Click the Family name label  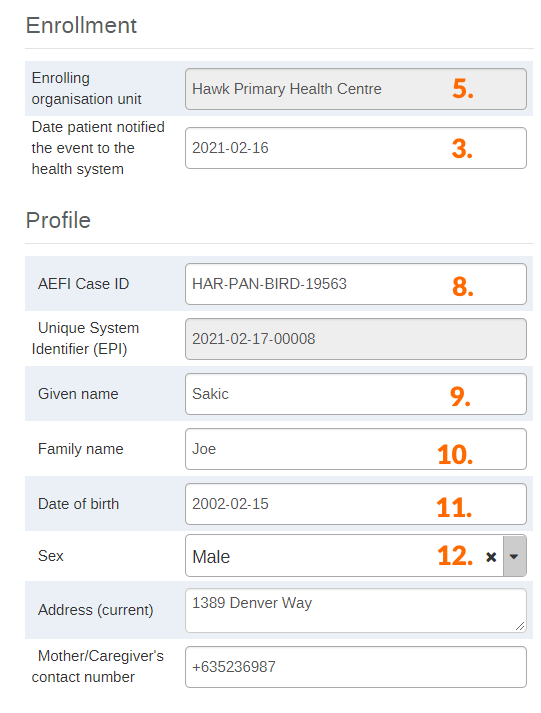[x=80, y=449]
